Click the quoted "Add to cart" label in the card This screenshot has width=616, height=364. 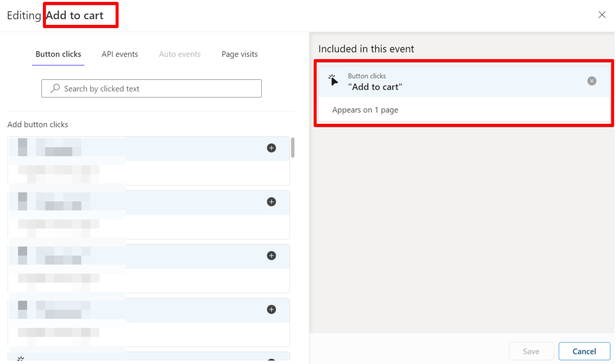point(375,87)
